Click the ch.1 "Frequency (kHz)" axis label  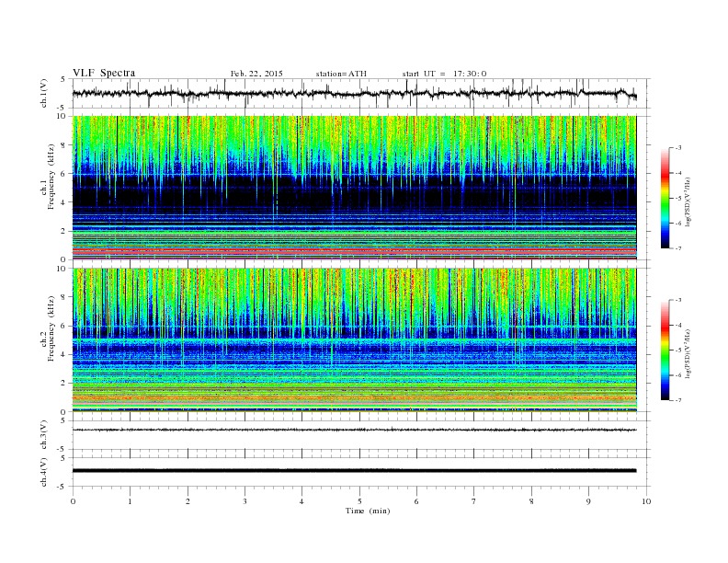(51, 177)
